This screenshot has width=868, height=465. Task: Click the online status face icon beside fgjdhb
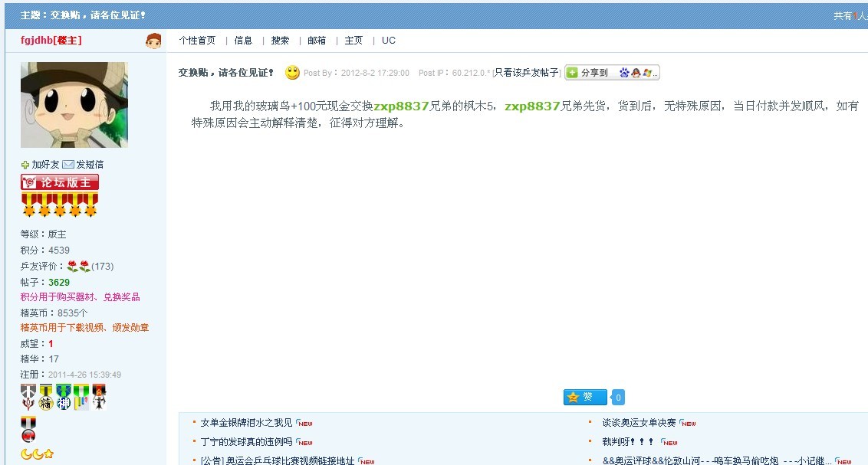click(153, 41)
